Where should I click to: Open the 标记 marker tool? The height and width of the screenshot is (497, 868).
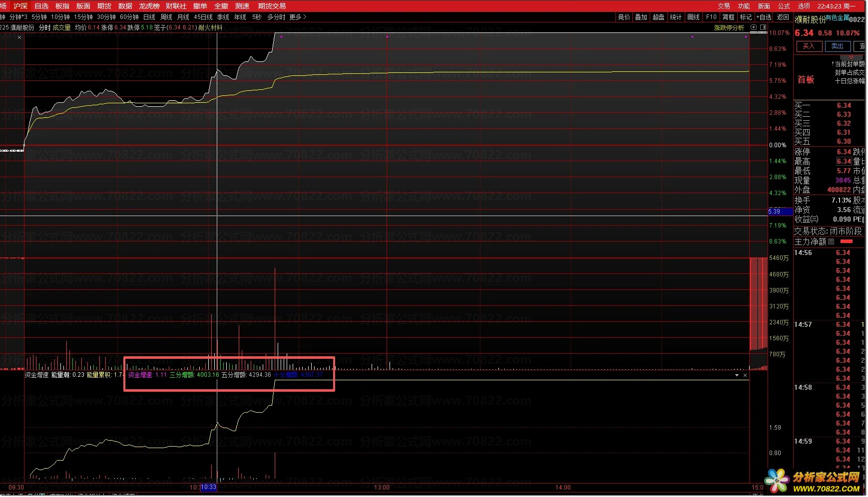point(746,17)
